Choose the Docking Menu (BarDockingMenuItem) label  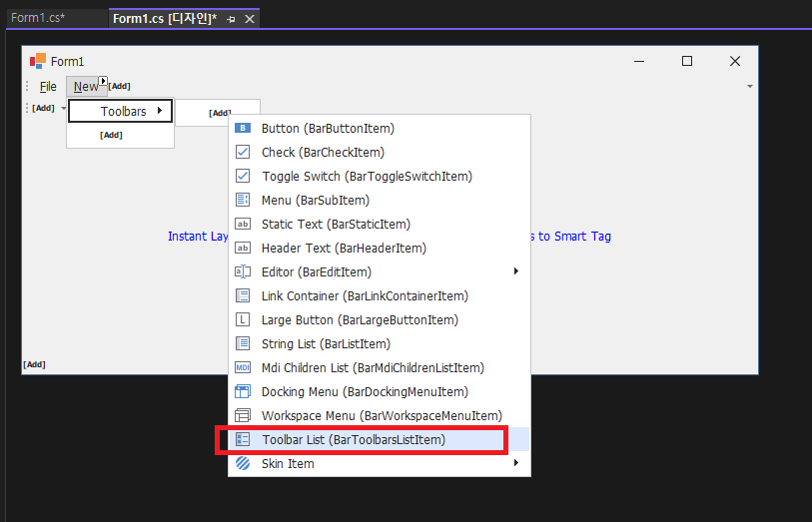coord(366,392)
